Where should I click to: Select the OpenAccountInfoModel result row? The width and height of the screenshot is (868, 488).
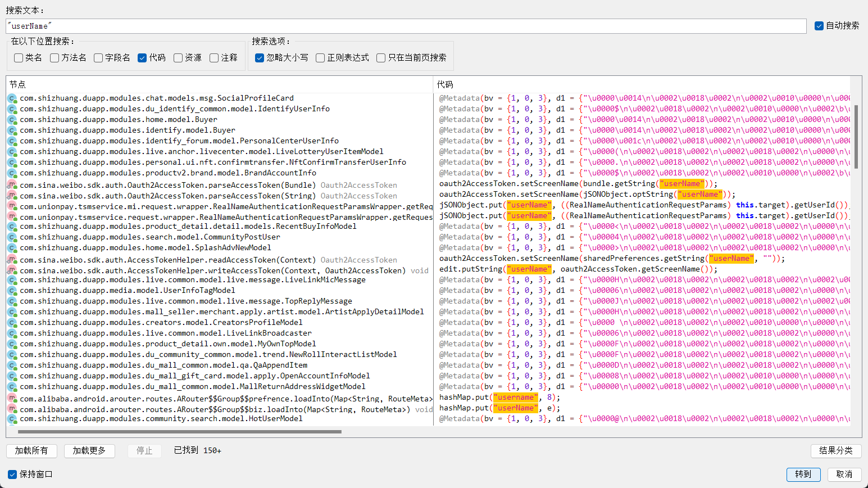[x=220, y=376]
